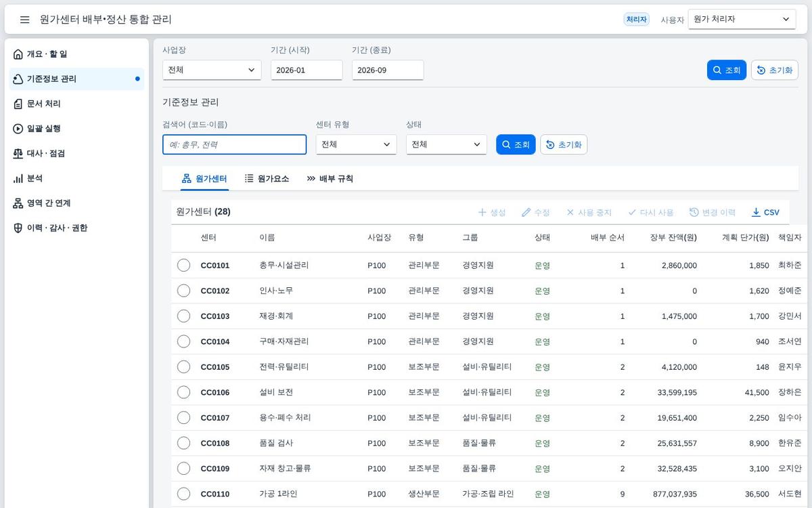The image size is (812, 508).
Task: Click the 설비 보전 name cell
Action: pos(276,392)
